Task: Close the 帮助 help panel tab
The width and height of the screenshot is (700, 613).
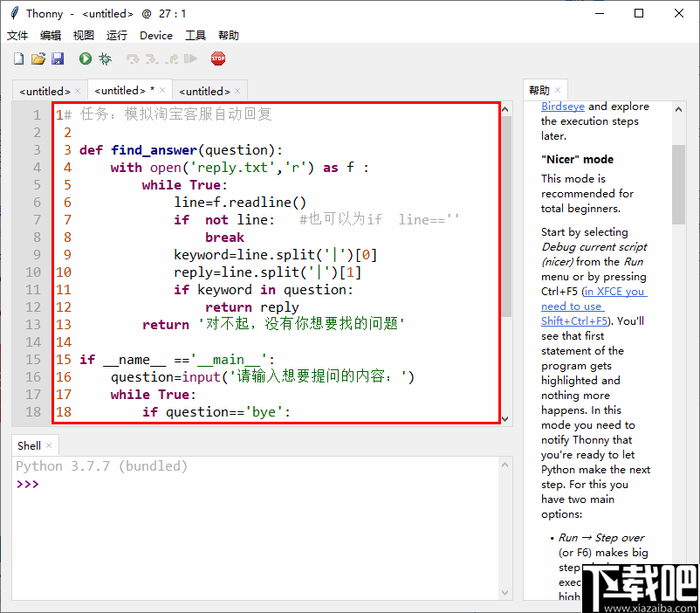Action: pyautogui.click(x=559, y=90)
